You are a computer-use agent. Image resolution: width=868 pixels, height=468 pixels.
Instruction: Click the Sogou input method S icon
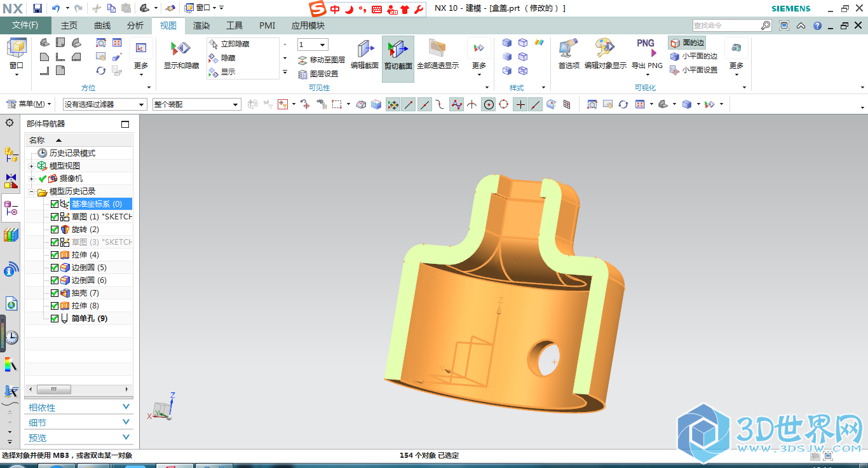click(317, 8)
